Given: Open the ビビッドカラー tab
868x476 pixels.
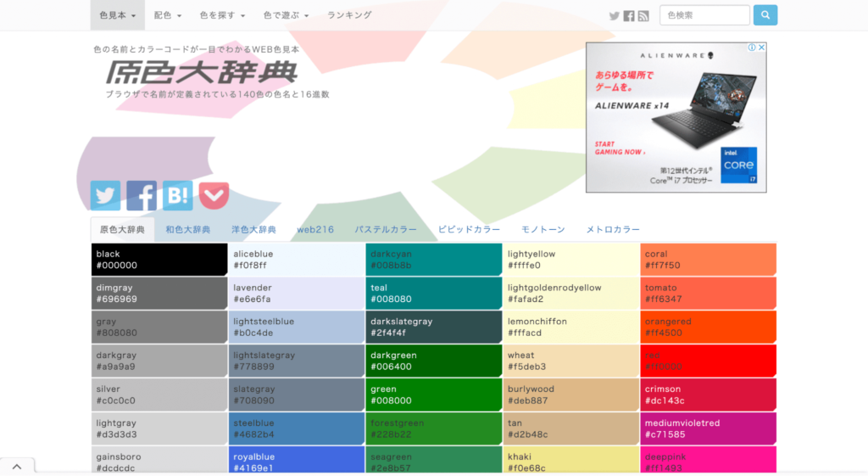Looking at the screenshot, I should coord(470,229).
